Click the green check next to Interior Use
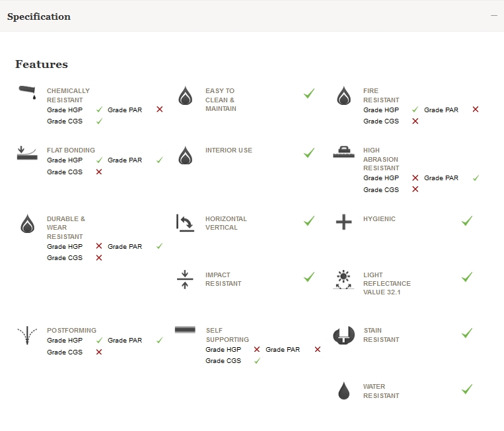 [309, 153]
